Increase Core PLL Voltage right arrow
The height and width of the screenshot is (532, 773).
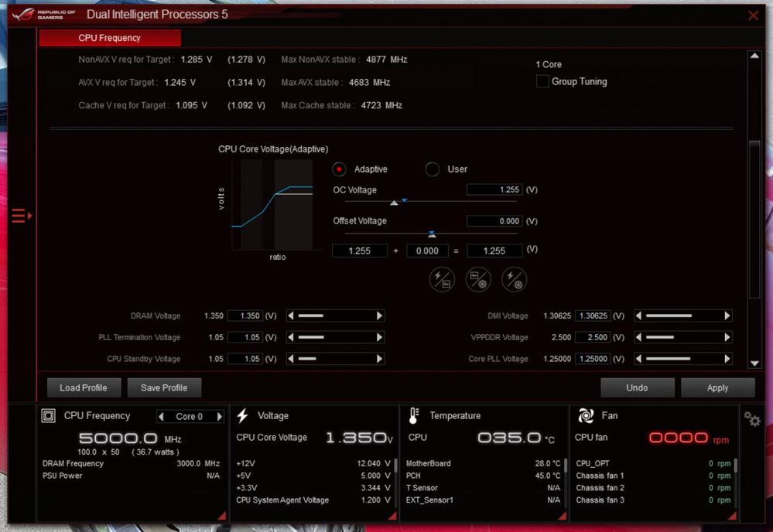coord(727,359)
